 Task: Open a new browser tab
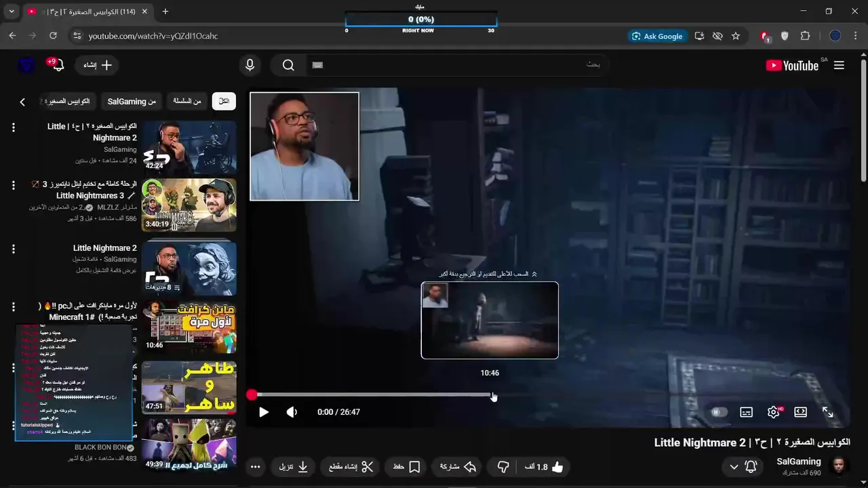coord(165,12)
